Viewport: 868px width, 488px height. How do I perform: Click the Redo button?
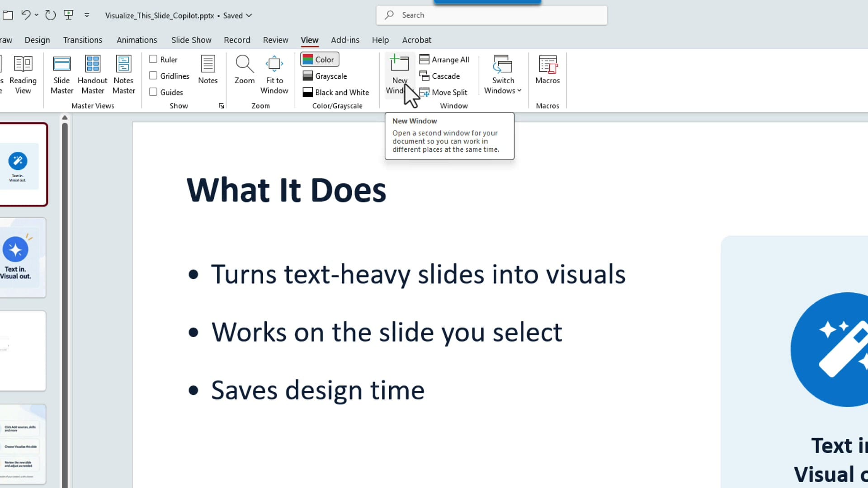[51, 15]
